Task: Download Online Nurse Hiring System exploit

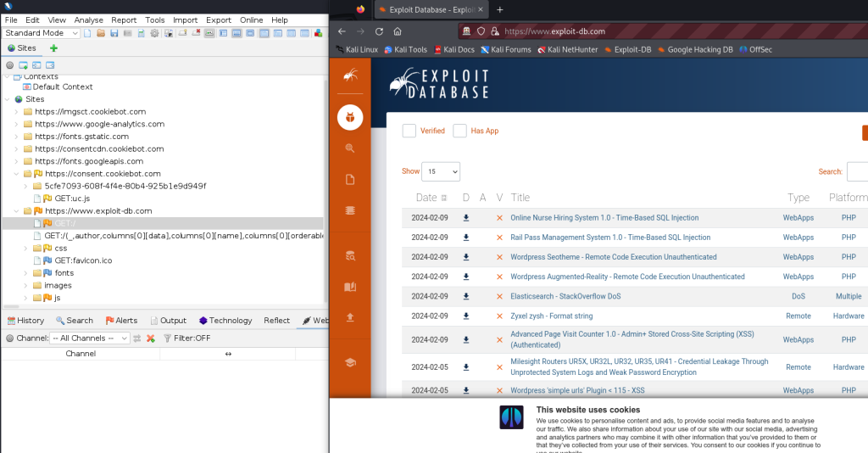Action: point(466,218)
